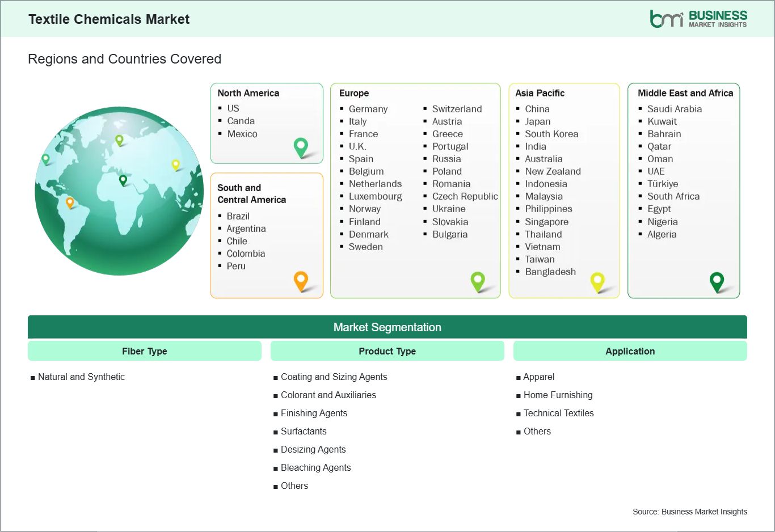This screenshot has height=532, width=775.
Task: Click the Technical Textiles application item
Action: coord(558,413)
